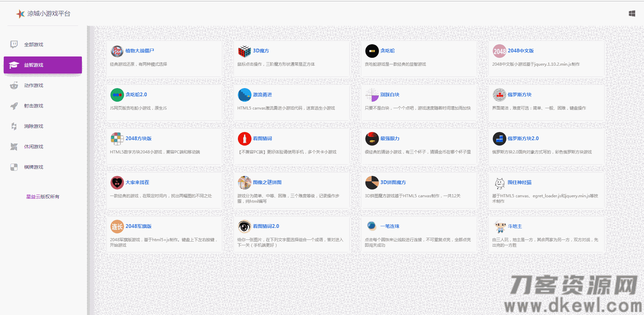Viewport: 644px width, 315px height.
Task: Click the description 一款经典的游戏，在限定时间内，找出两幅图的不同之处
Action: tap(161, 196)
